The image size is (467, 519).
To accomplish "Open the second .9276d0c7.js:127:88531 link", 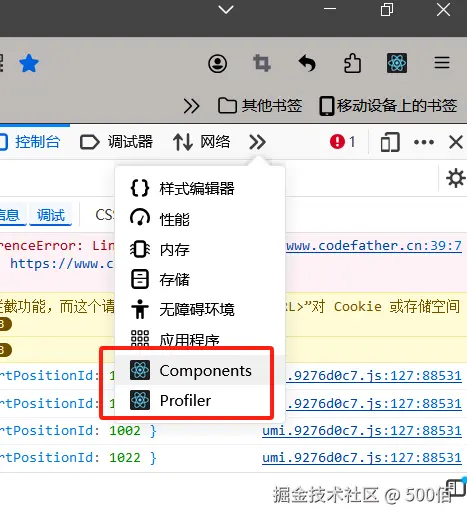I will (374, 404).
